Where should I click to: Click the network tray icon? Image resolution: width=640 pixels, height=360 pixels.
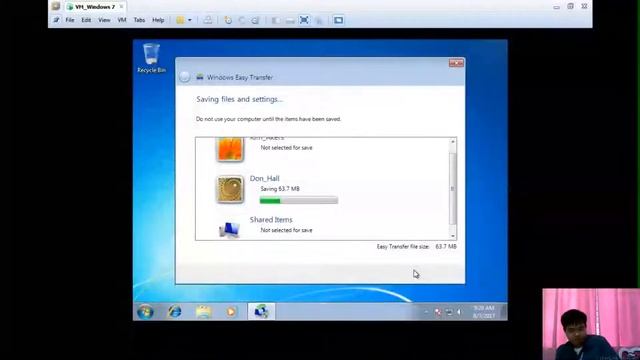click(449, 312)
